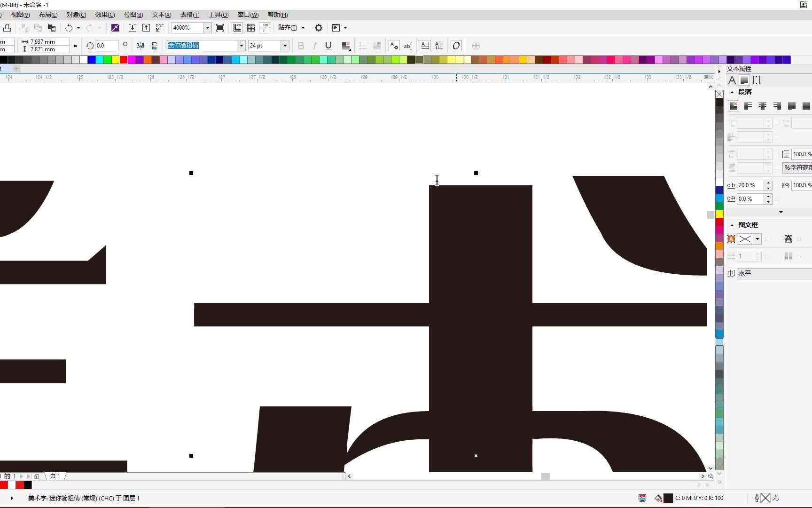Screen dimensions: 812x508
Task: Open the 4000% zoom level dropdown
Action: (x=207, y=28)
